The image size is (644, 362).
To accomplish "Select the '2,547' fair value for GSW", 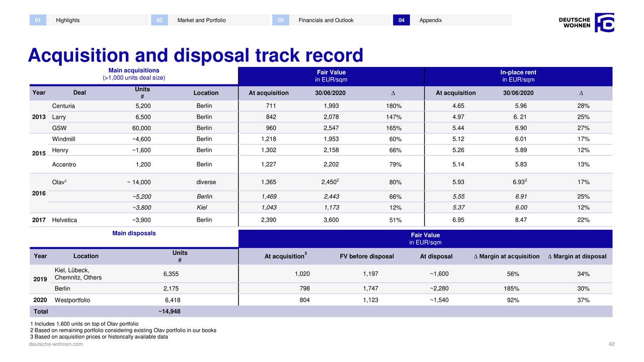I will pyautogui.click(x=330, y=128).
